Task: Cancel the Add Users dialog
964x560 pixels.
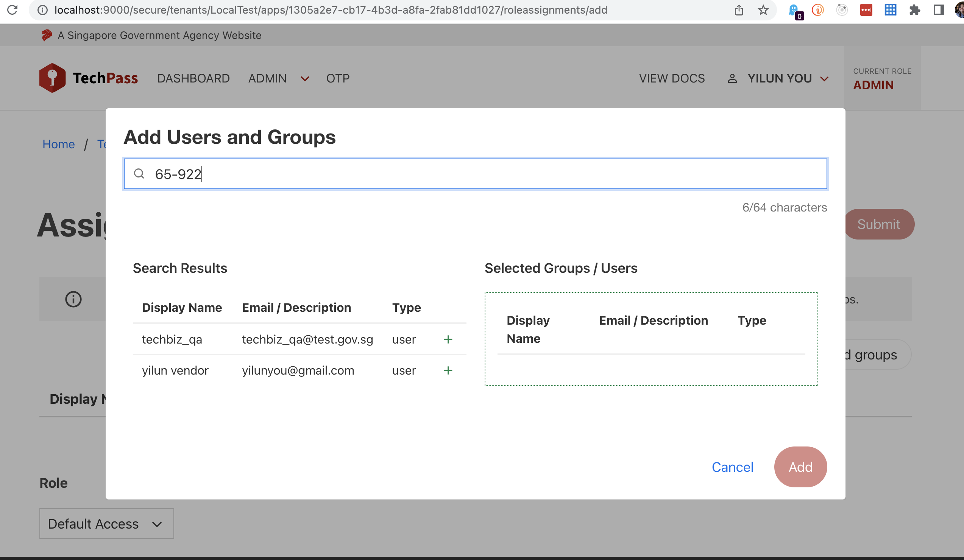Action: (732, 467)
